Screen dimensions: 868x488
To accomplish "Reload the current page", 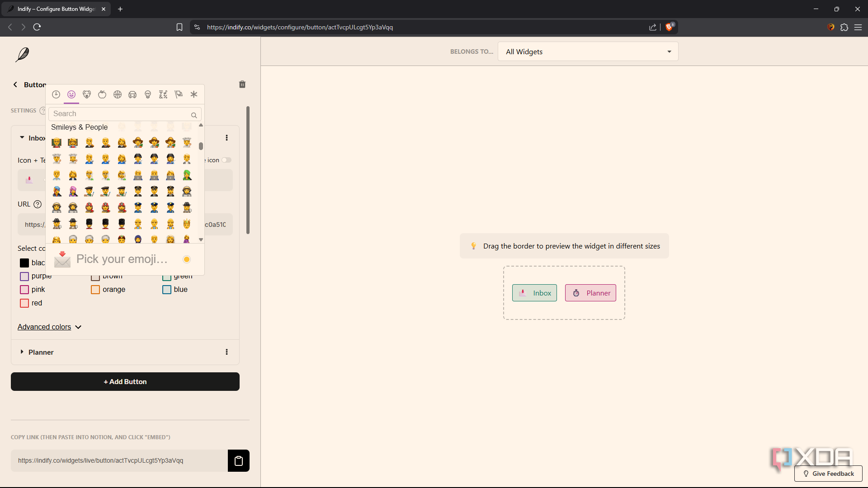I will 37,27.
